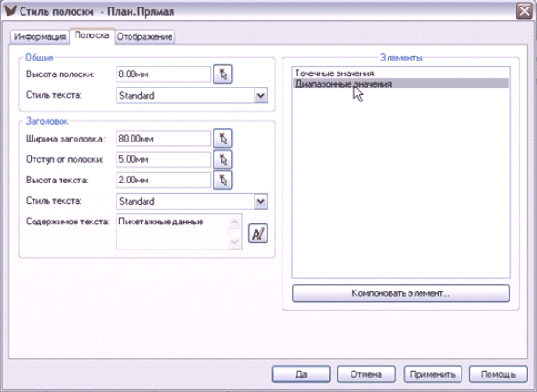The image size is (537, 392).
Task: Expand Стиль текста dropdown in Общие group
Action: (261, 95)
